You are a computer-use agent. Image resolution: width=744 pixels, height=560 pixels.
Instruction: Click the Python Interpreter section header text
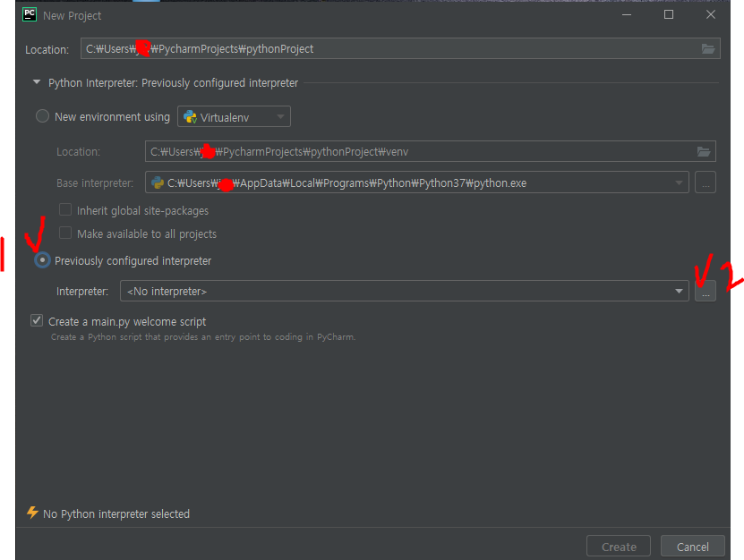[173, 83]
